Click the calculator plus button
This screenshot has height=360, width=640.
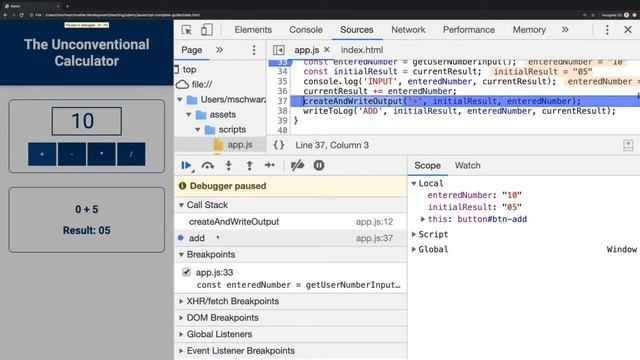point(42,154)
